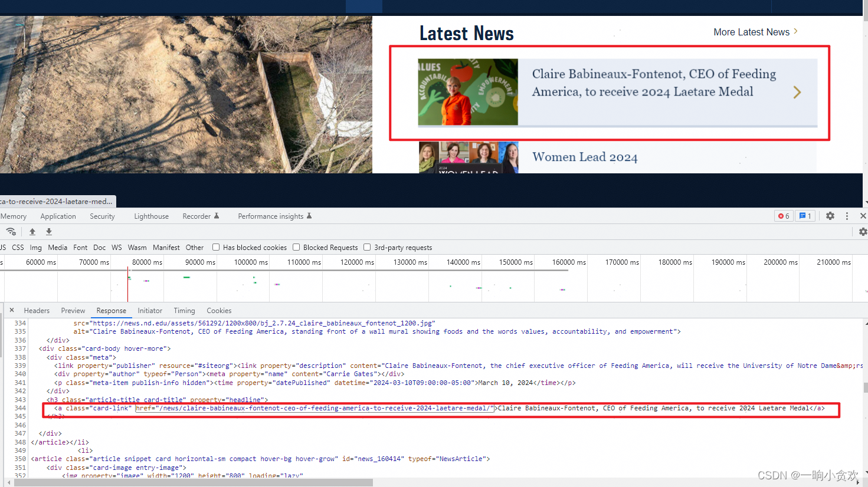Image resolution: width=868 pixels, height=487 pixels.
Task: Filter requests by WS type
Action: (117, 248)
